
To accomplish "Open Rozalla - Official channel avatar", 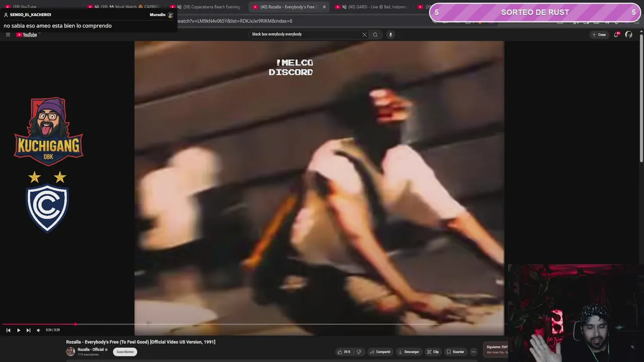I will click(x=70, y=351).
